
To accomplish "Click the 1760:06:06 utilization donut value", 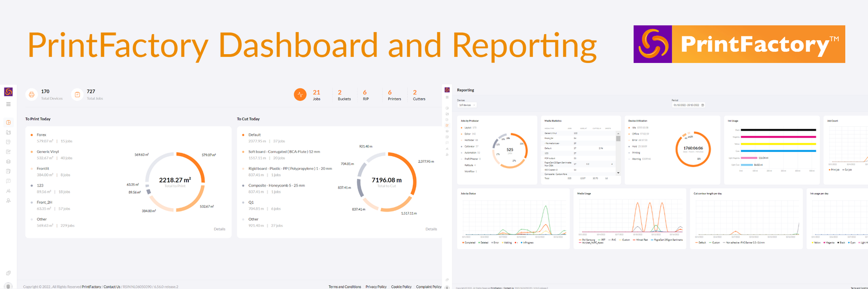I will point(693,148).
